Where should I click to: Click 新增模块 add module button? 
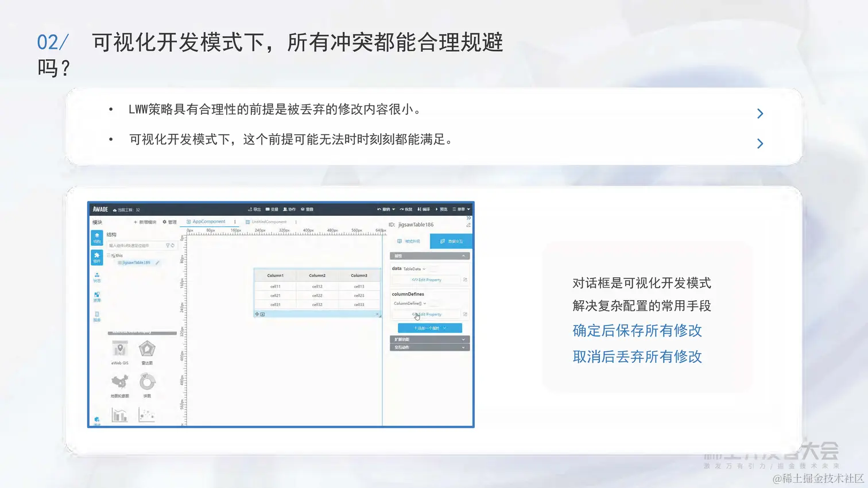(145, 222)
